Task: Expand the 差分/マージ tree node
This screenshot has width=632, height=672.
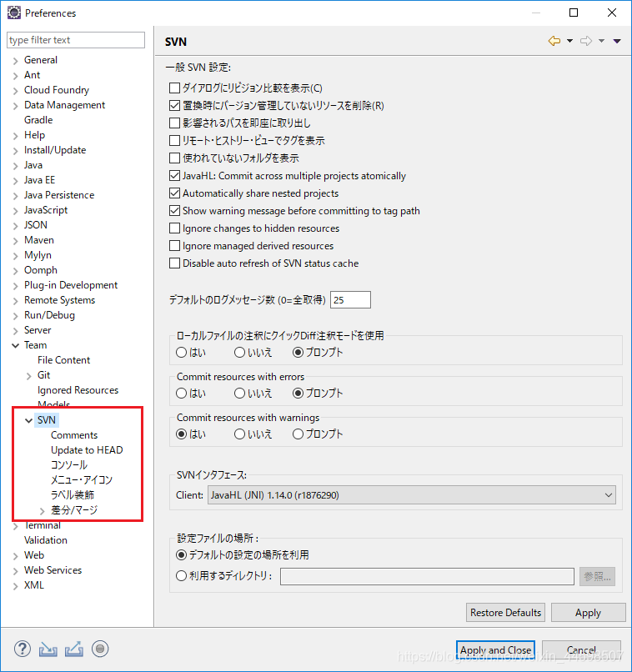Action: (42, 511)
